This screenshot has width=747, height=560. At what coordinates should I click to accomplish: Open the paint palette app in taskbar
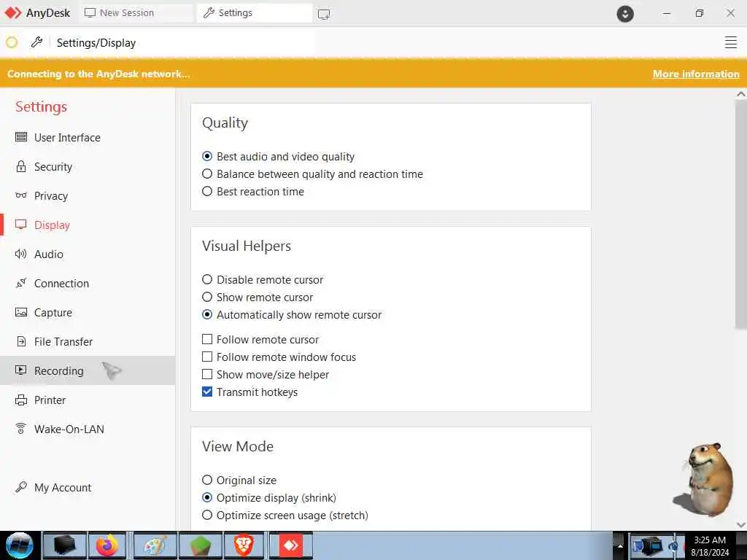coord(156,545)
